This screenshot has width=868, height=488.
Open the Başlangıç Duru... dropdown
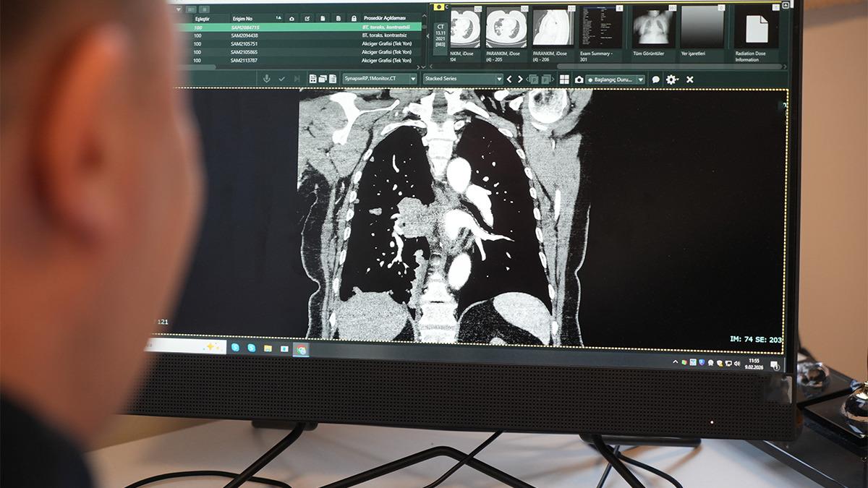615,80
